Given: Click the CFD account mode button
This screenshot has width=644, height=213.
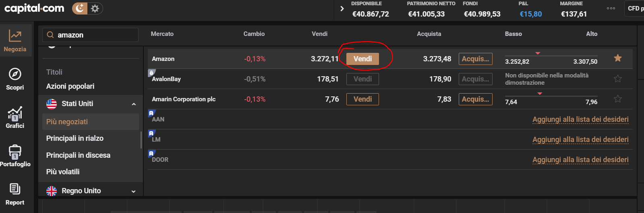Looking at the screenshot, I should click(634, 8).
